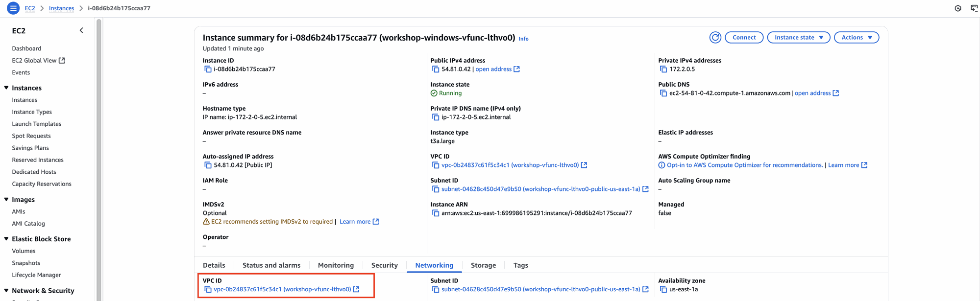The width and height of the screenshot is (980, 301).
Task: Copy the Private IPv4 address 172.2.0.5
Action: pyautogui.click(x=663, y=69)
